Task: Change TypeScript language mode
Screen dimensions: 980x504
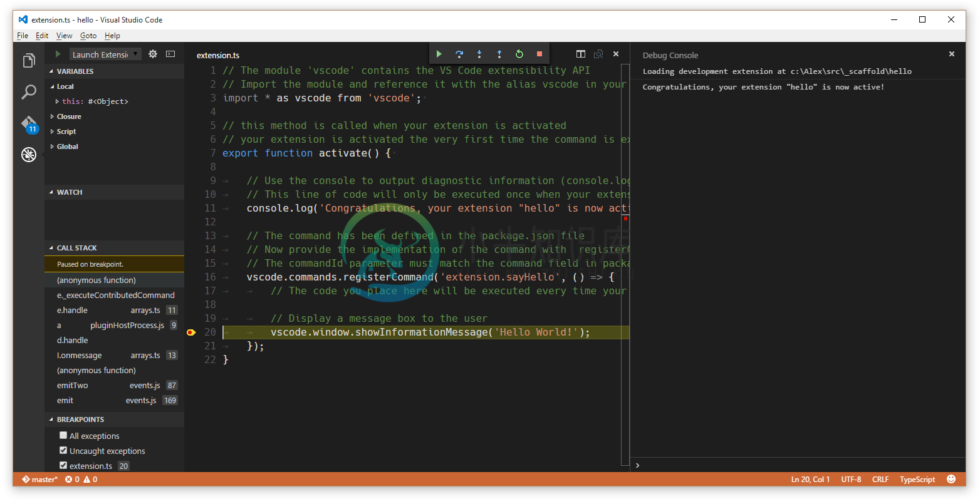Action: [x=917, y=480]
